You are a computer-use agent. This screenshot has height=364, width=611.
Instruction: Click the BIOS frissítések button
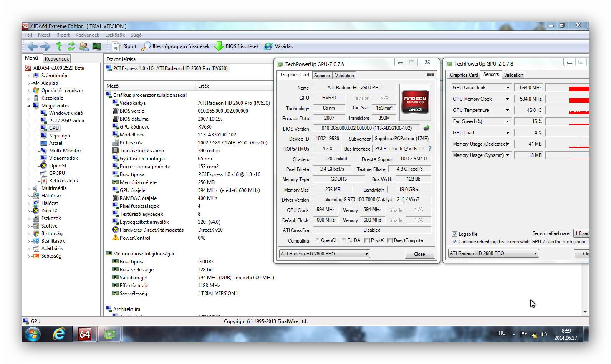pyautogui.click(x=237, y=46)
